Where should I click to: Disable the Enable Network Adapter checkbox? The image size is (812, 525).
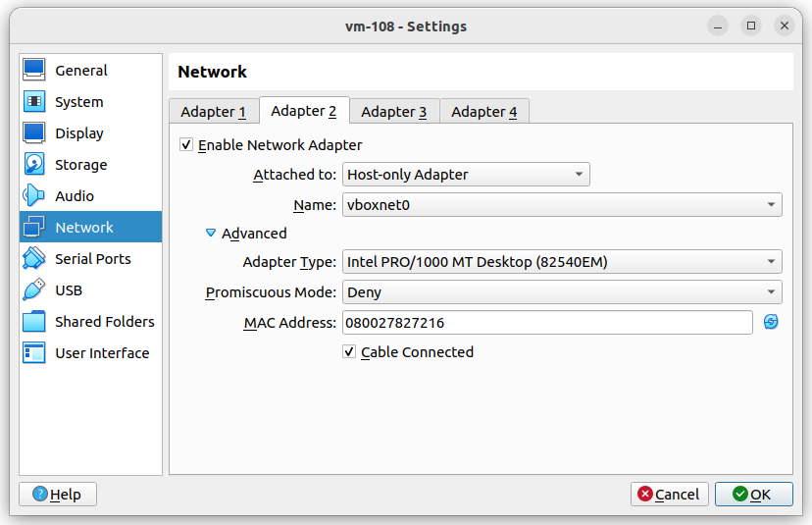[186, 145]
